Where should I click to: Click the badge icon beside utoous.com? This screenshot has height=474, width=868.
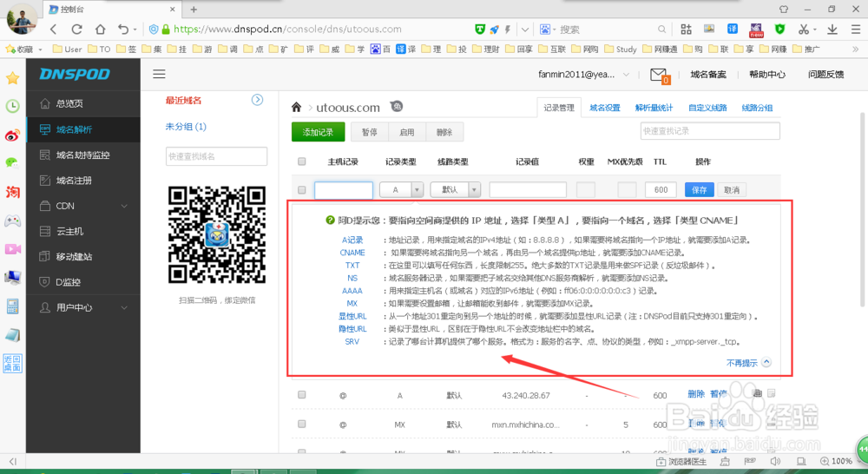click(x=397, y=106)
